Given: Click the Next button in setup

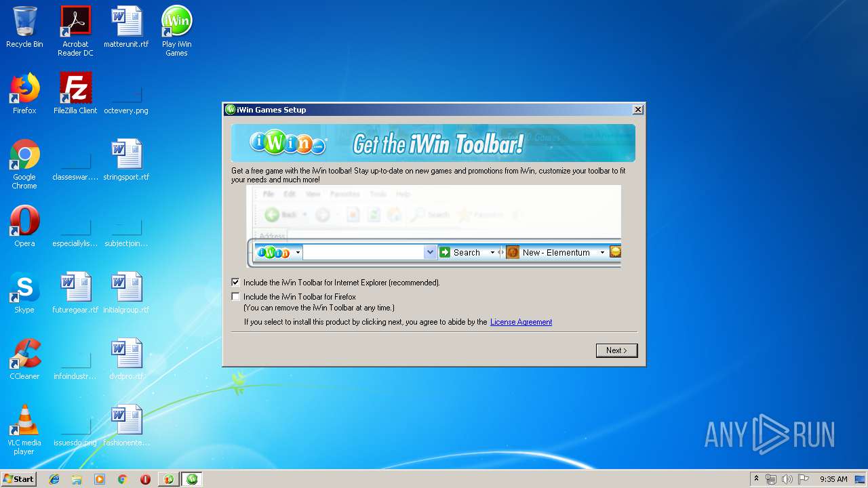Looking at the screenshot, I should coord(616,350).
